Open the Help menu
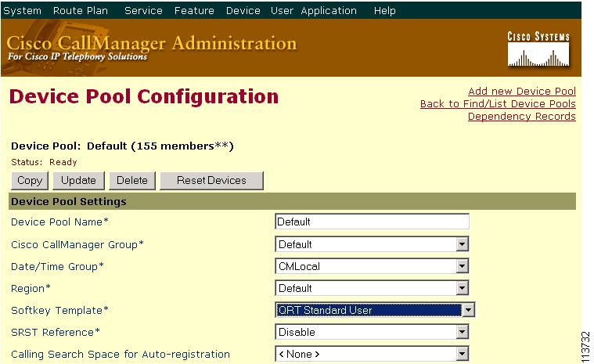Screen dimensions: 594x364 pyautogui.click(x=384, y=11)
